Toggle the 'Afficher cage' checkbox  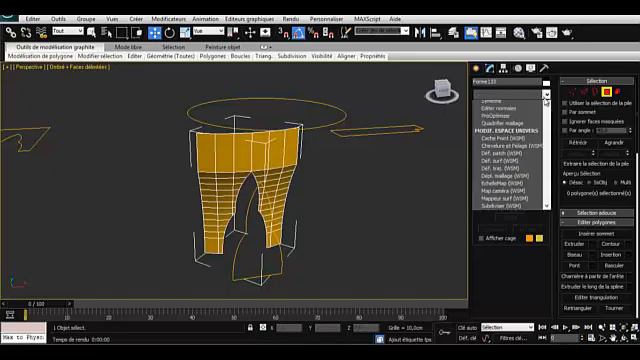point(481,238)
